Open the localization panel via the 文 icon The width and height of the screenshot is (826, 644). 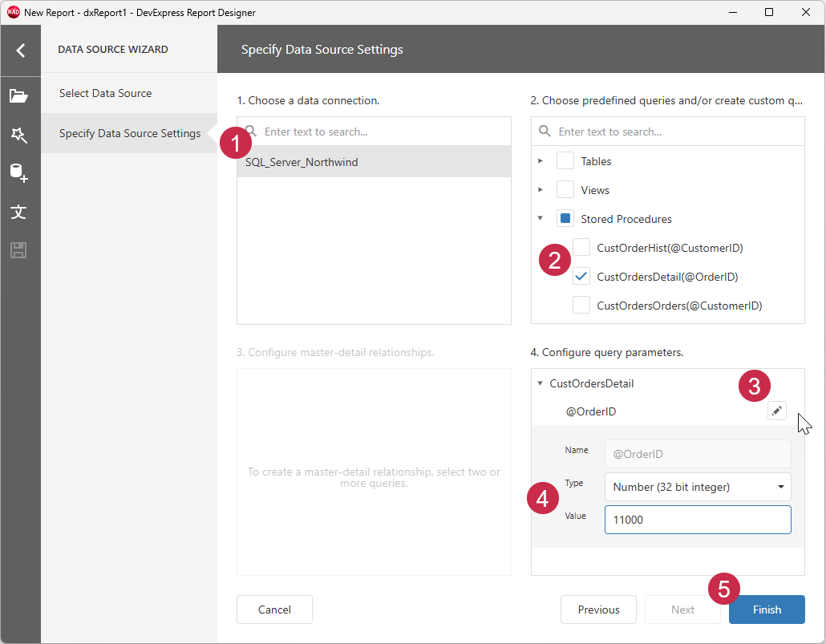tap(20, 212)
